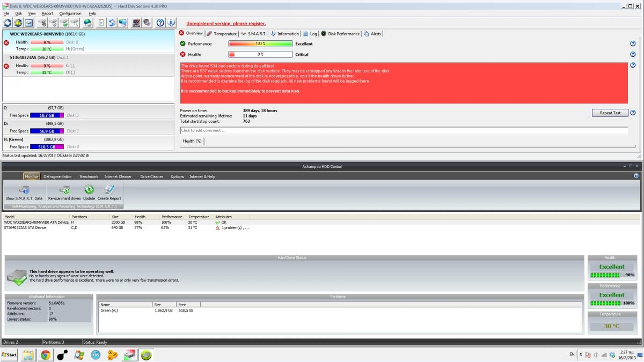The height and width of the screenshot is (362, 644).
Task: Click the taskbar clock showing 2:27
Action: pos(627,355)
